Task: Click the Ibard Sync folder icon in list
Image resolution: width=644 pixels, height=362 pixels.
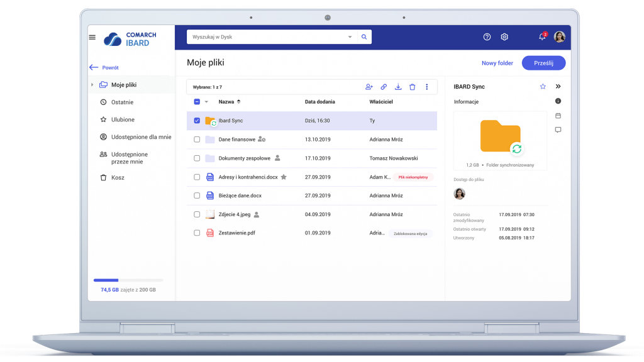Action: [x=210, y=121]
